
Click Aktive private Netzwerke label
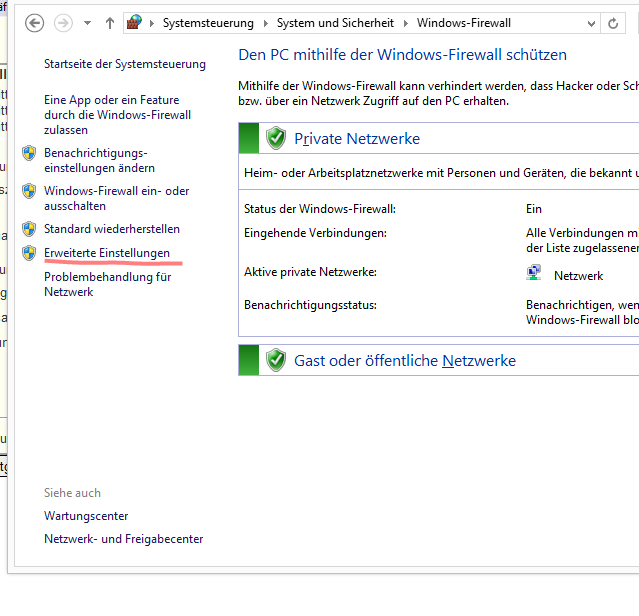[x=310, y=272]
